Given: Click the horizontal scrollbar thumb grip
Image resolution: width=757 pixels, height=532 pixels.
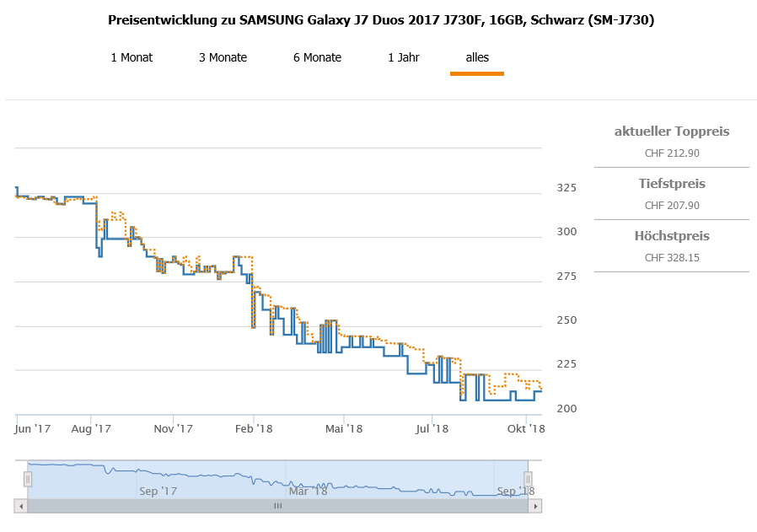Looking at the screenshot, I should point(278,506).
